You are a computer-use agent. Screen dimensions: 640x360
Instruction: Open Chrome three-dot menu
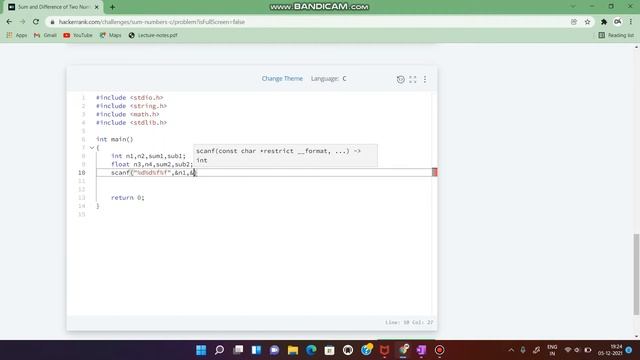631,22
